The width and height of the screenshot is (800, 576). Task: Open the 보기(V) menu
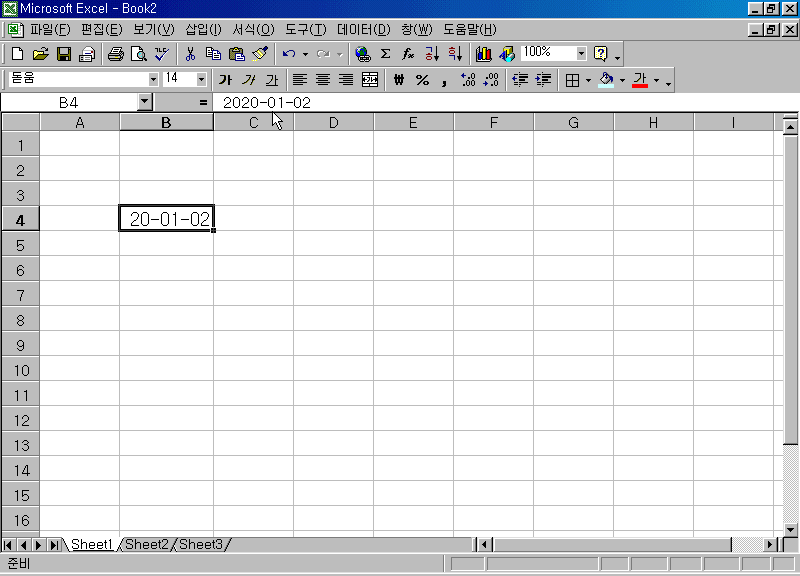coord(154,30)
